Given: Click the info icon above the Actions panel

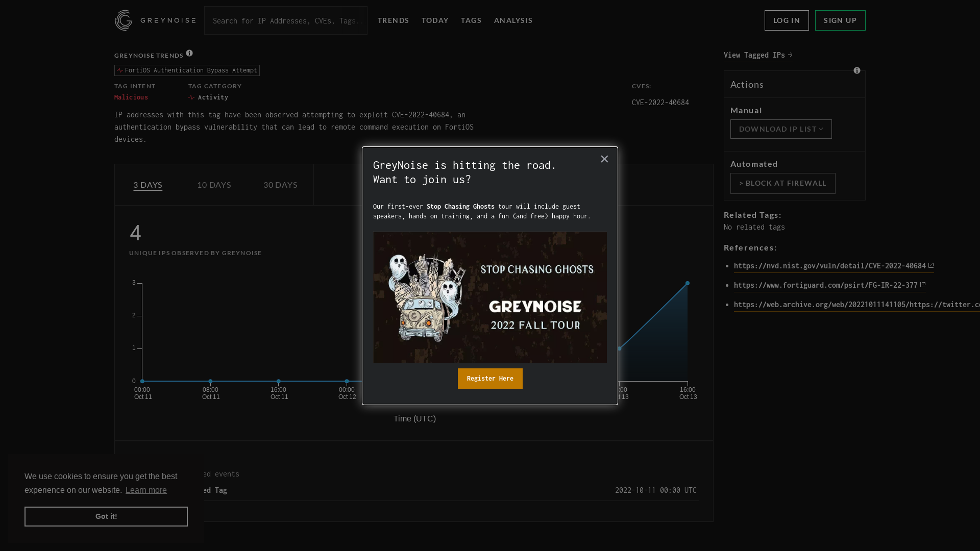Looking at the screenshot, I should pos(857,71).
